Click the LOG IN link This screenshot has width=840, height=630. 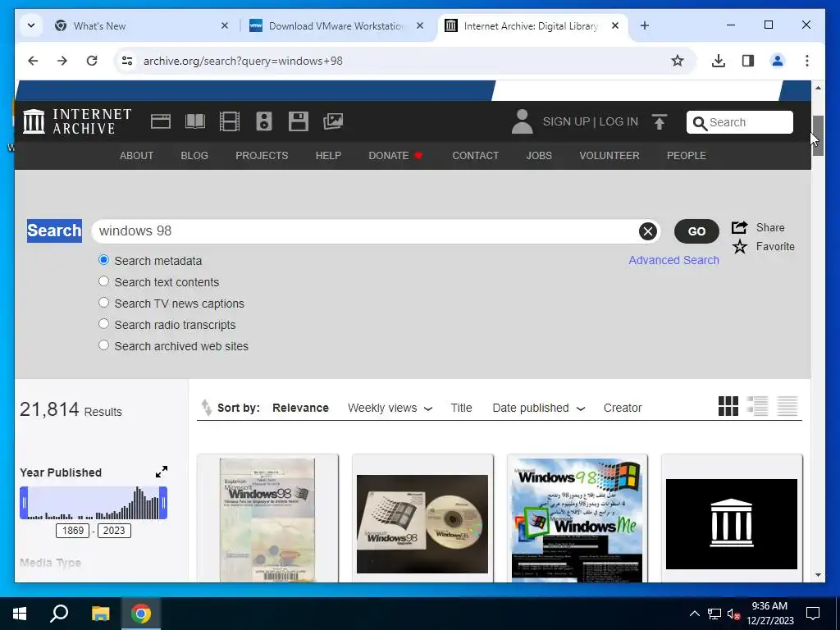619,121
